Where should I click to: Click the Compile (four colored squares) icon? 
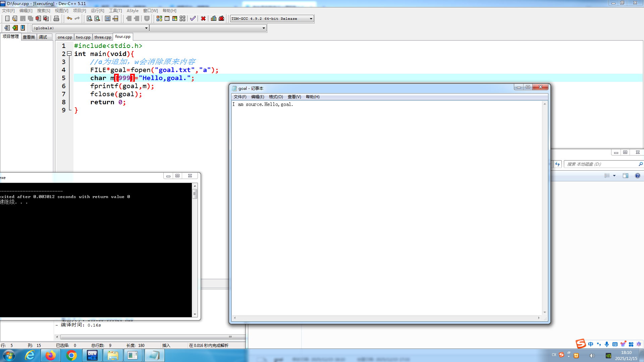[159, 18]
